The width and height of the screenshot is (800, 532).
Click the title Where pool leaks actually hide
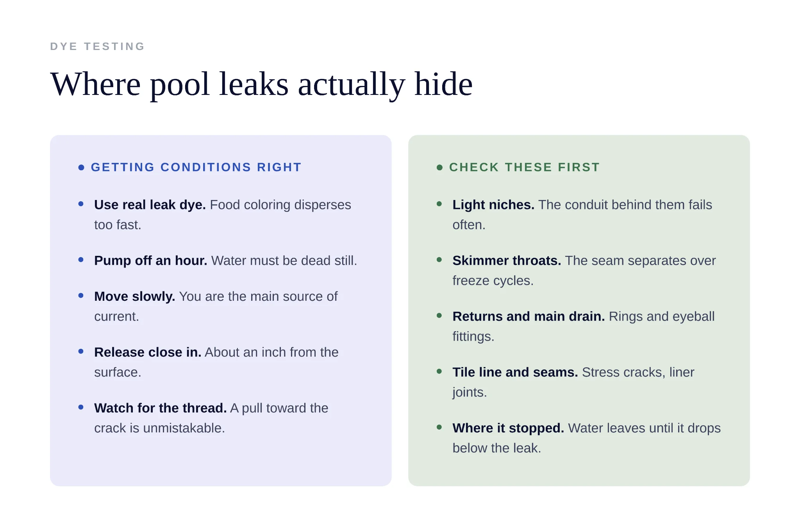pyautogui.click(x=261, y=84)
